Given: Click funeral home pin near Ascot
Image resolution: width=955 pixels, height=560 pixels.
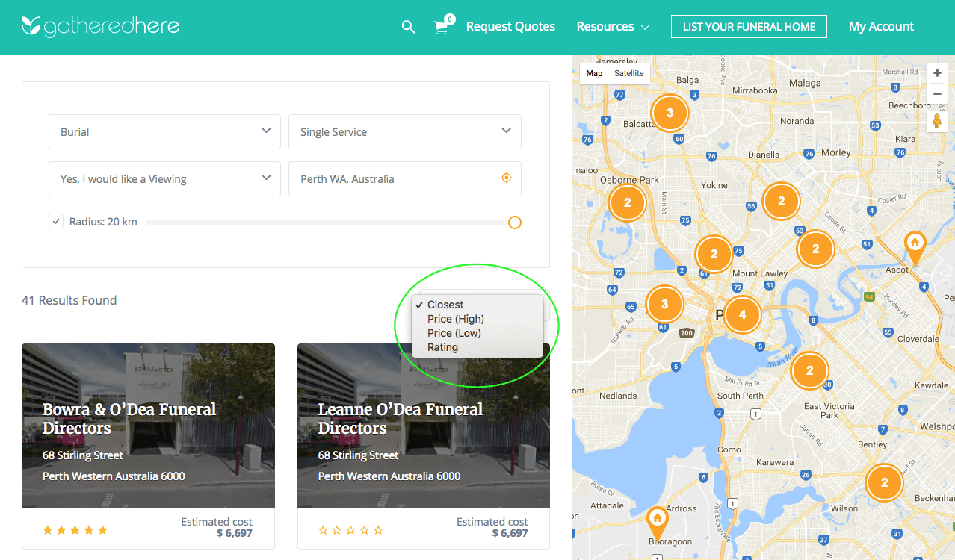Looking at the screenshot, I should click(914, 247).
